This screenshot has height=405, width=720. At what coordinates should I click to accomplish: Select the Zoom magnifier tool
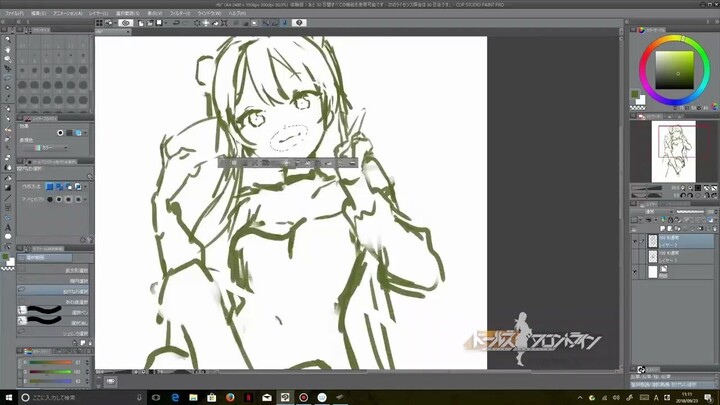8,39
